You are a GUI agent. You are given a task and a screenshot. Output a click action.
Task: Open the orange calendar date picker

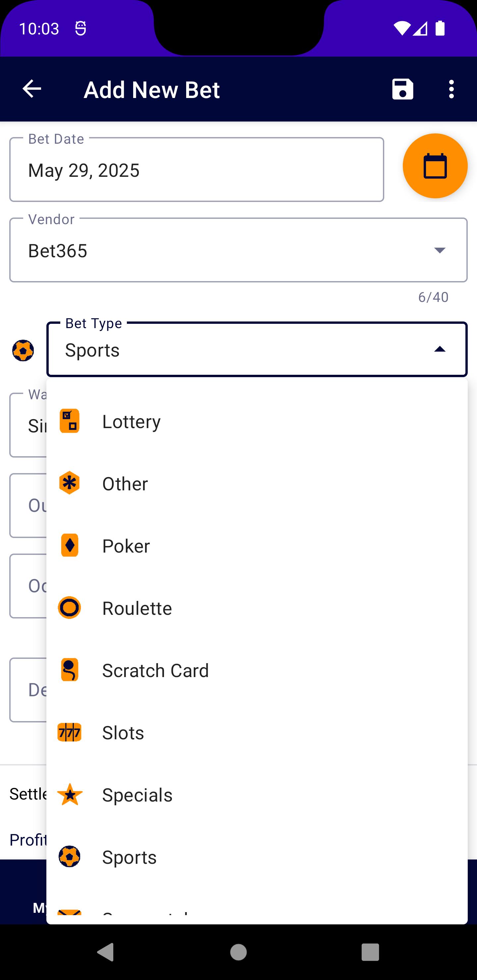(x=435, y=166)
